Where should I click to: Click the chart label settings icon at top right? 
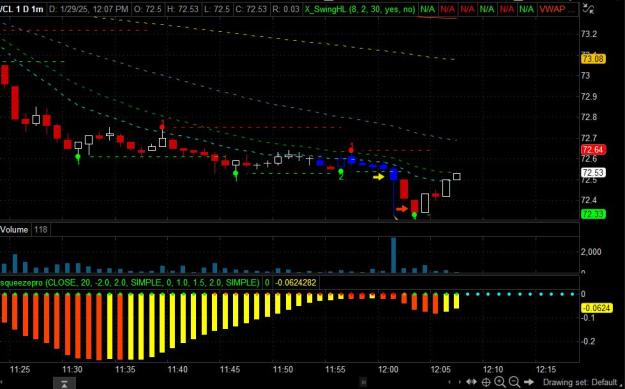click(x=588, y=8)
